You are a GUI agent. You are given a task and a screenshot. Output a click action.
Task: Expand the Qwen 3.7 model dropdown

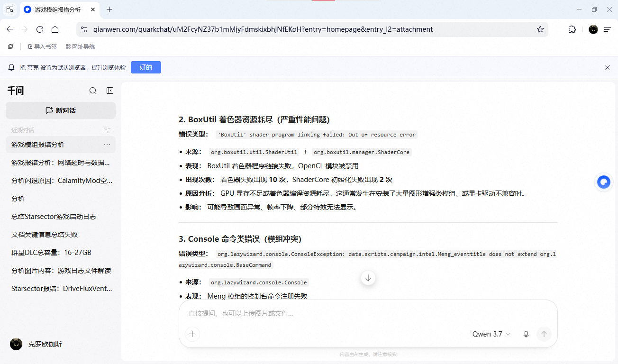pyautogui.click(x=491, y=334)
